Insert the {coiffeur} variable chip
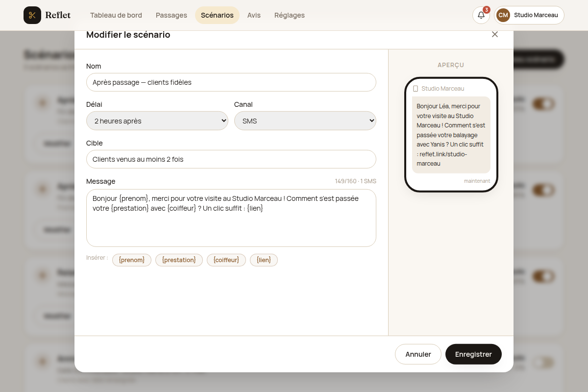588x392 pixels. 226,260
